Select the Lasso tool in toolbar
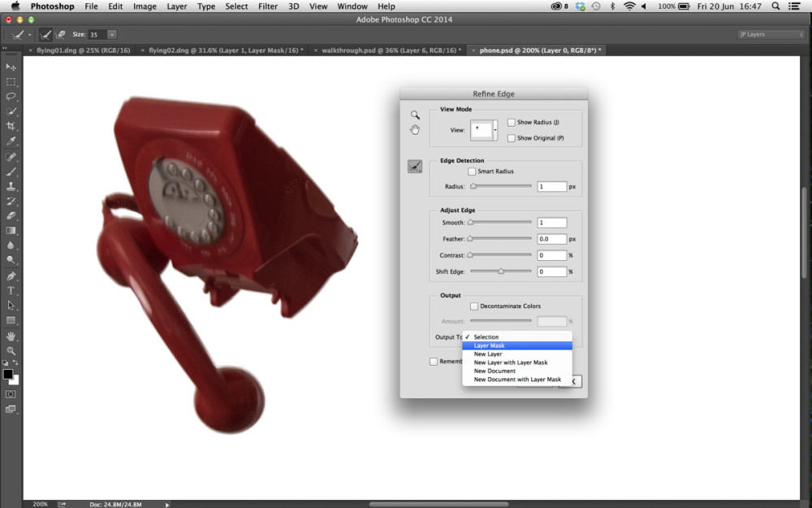 (11, 97)
